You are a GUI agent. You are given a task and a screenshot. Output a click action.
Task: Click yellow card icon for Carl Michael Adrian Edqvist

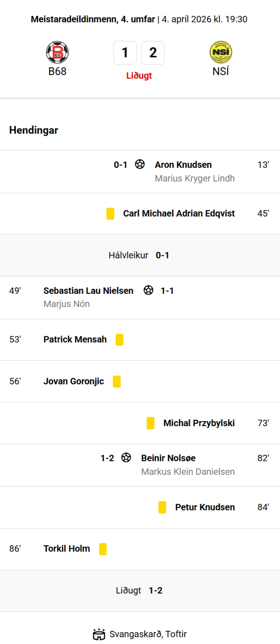110,214
